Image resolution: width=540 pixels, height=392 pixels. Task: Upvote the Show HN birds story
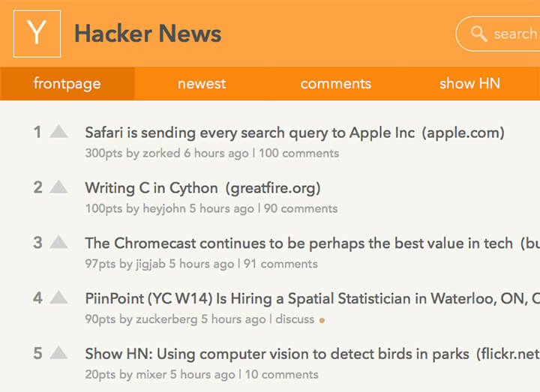point(58,353)
